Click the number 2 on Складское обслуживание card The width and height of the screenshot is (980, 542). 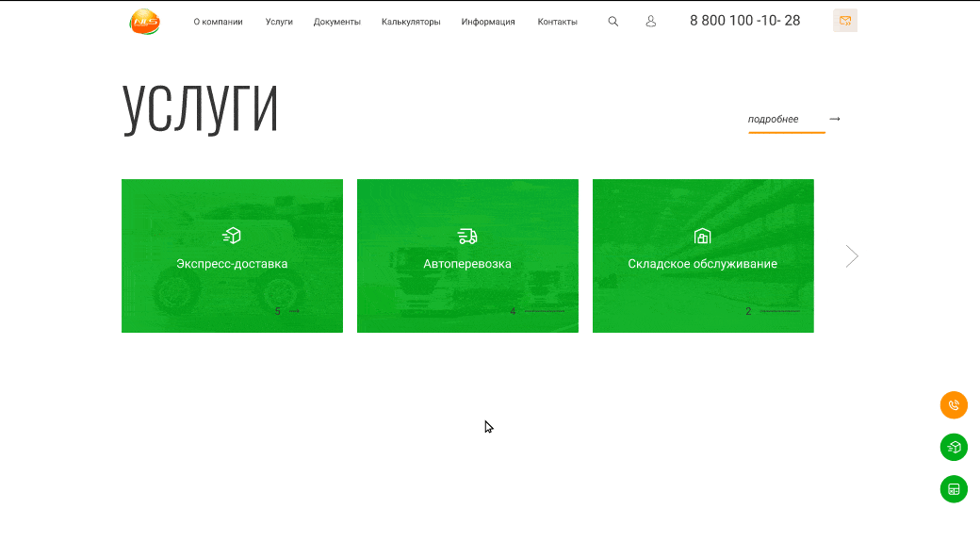coord(748,311)
